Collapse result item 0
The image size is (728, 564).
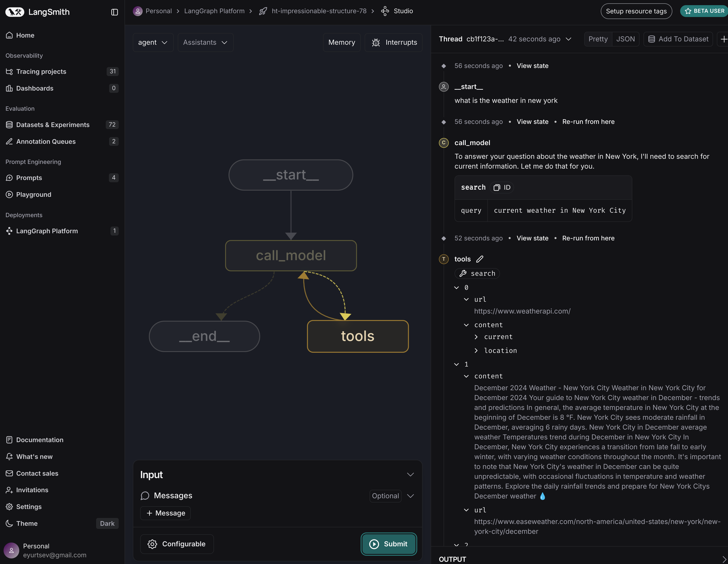[457, 287]
